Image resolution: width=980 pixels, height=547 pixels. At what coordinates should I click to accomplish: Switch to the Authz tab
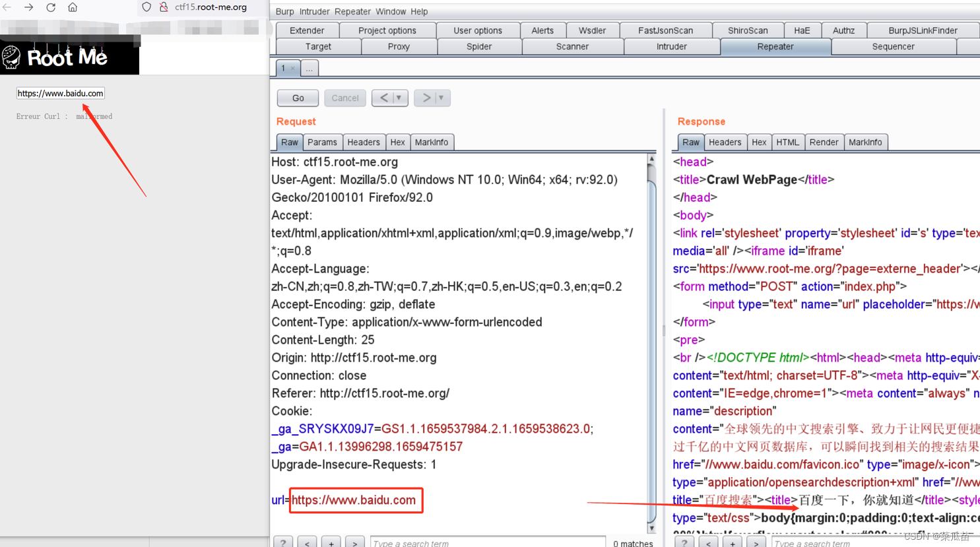pos(843,30)
